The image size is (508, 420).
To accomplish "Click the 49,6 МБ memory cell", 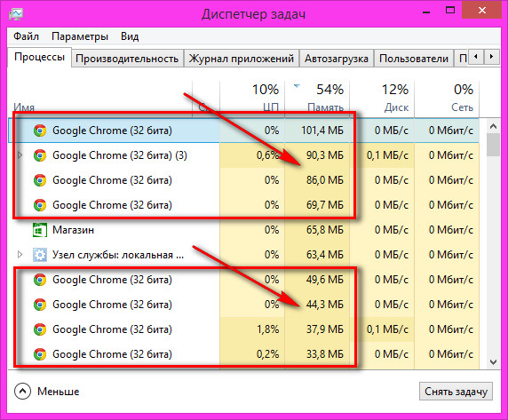I will tap(317, 280).
